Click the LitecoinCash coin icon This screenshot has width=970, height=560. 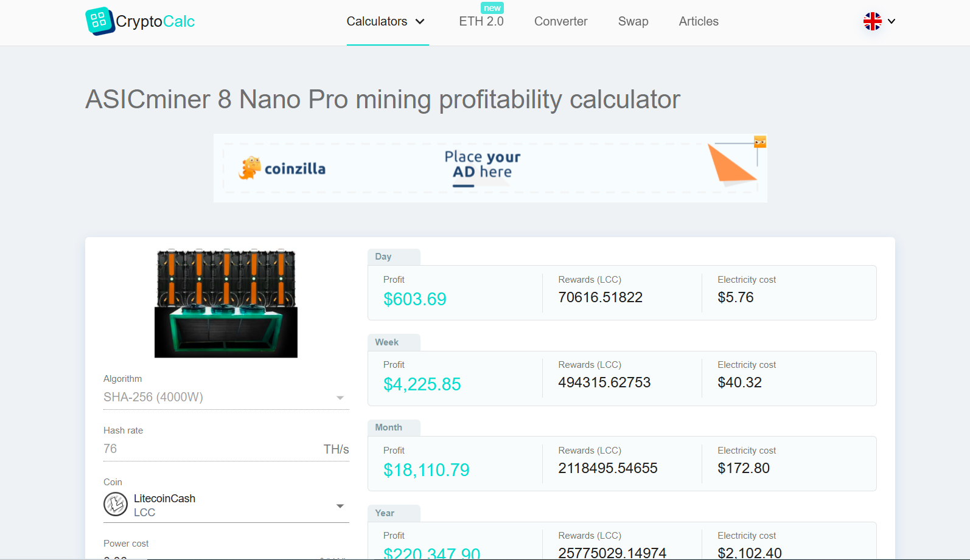tap(116, 505)
